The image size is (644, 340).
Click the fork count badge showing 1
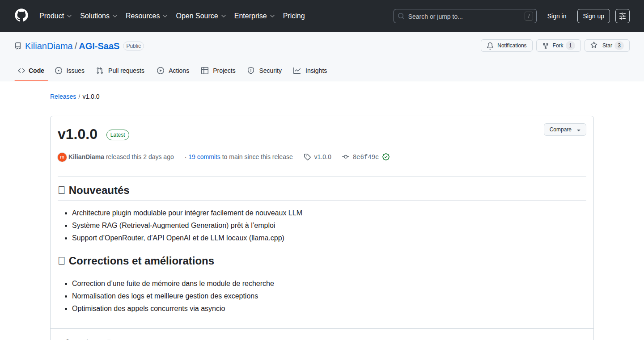pyautogui.click(x=570, y=46)
